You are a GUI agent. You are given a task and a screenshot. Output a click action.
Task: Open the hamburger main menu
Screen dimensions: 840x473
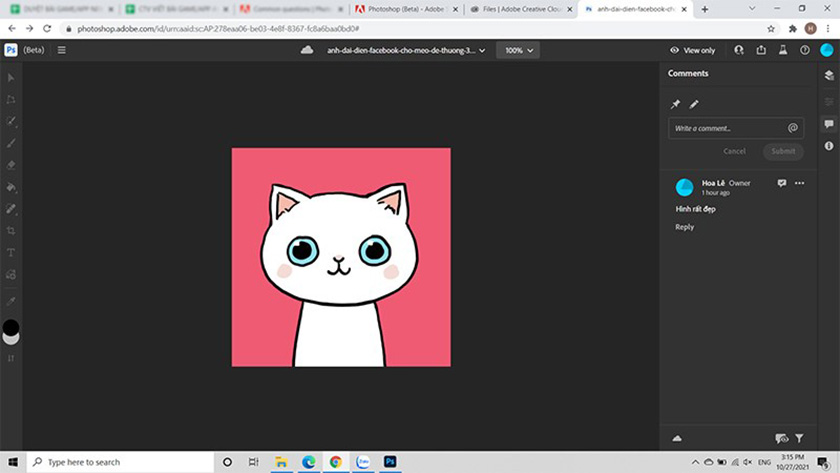click(x=61, y=50)
